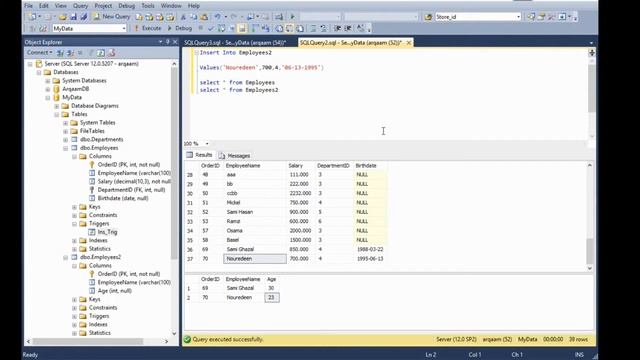Open the Query menu

coord(80,6)
